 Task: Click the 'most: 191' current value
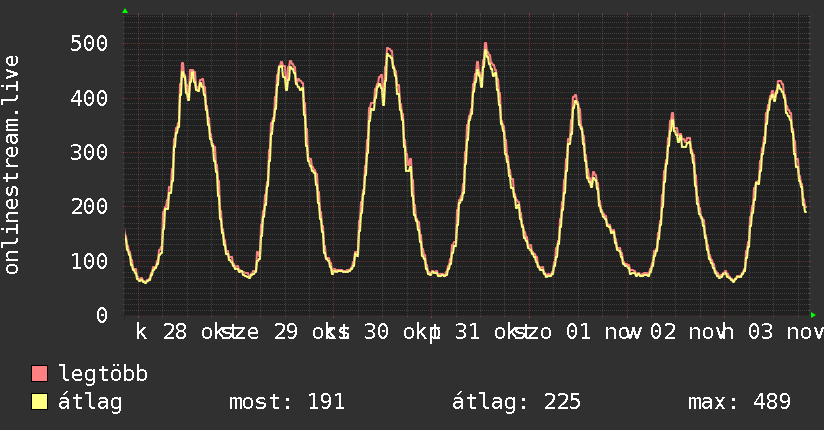[287, 402]
